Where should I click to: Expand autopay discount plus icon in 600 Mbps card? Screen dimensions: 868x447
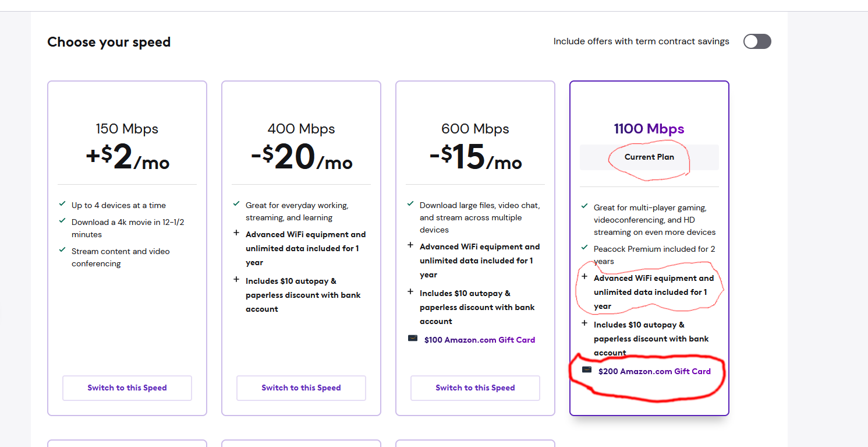pos(410,291)
